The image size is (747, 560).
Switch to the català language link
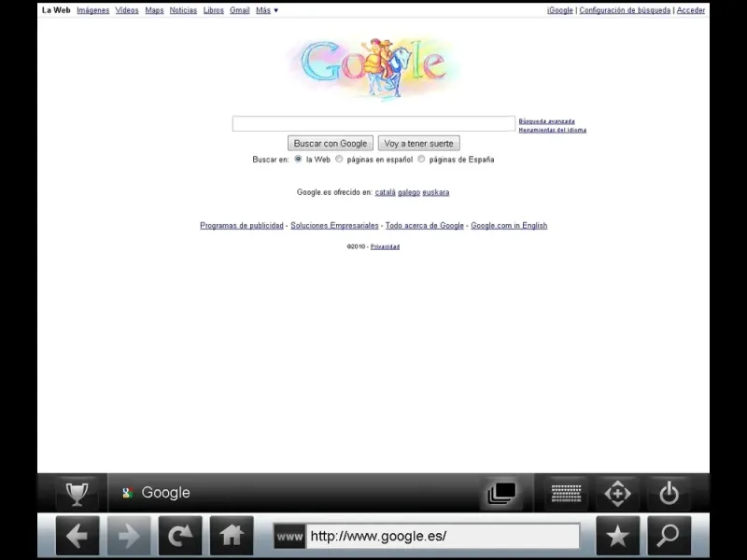click(385, 192)
